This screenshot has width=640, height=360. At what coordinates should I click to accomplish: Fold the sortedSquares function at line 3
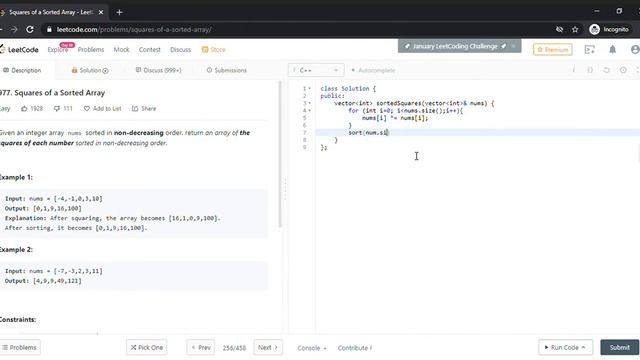pyautogui.click(x=309, y=103)
